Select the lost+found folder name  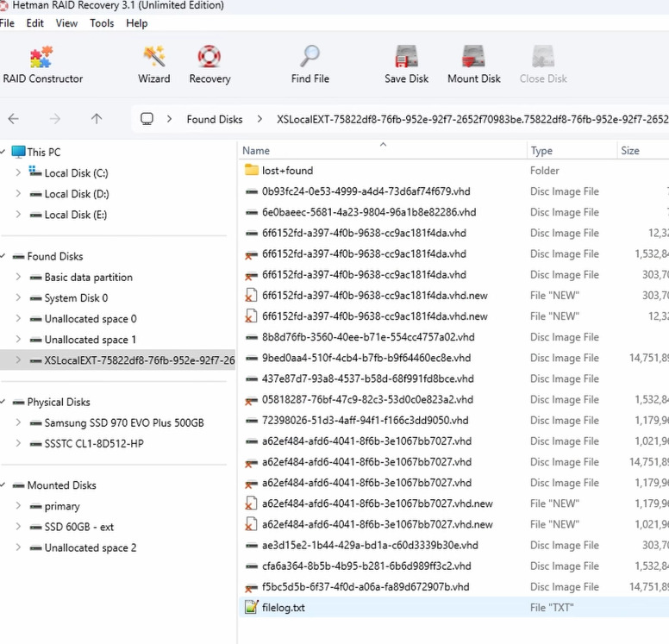pyautogui.click(x=288, y=171)
